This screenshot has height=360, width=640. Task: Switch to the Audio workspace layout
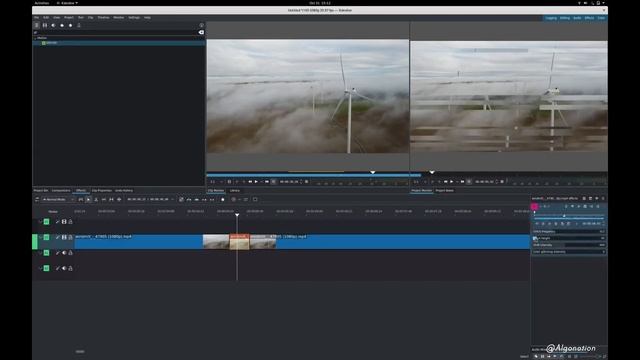point(577,18)
